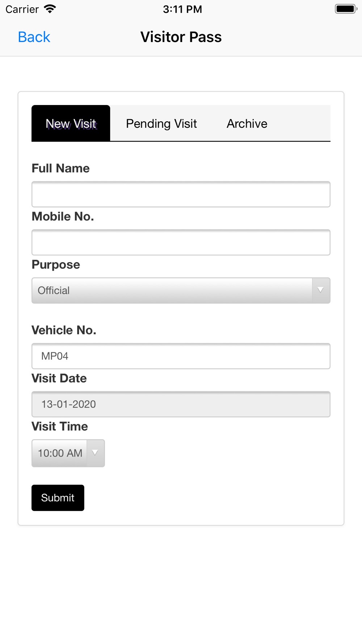Switch to the New Visit tab
Screen dimensions: 362x644
click(x=71, y=124)
